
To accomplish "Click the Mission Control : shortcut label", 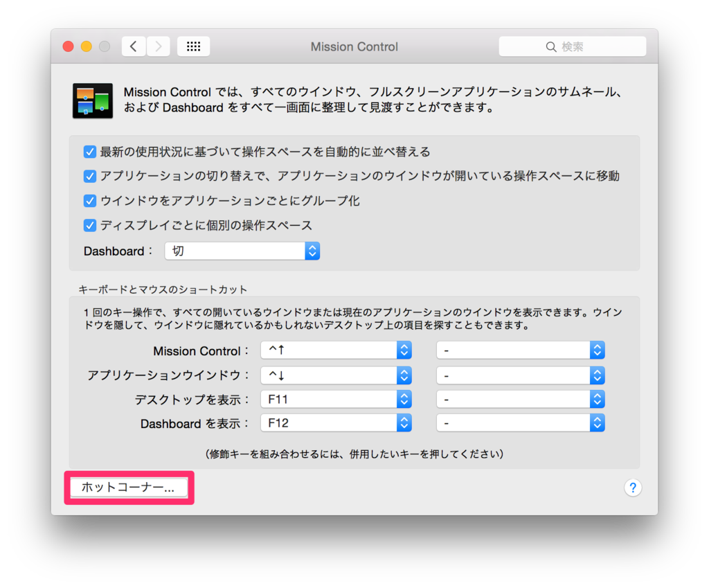I will coord(201,351).
